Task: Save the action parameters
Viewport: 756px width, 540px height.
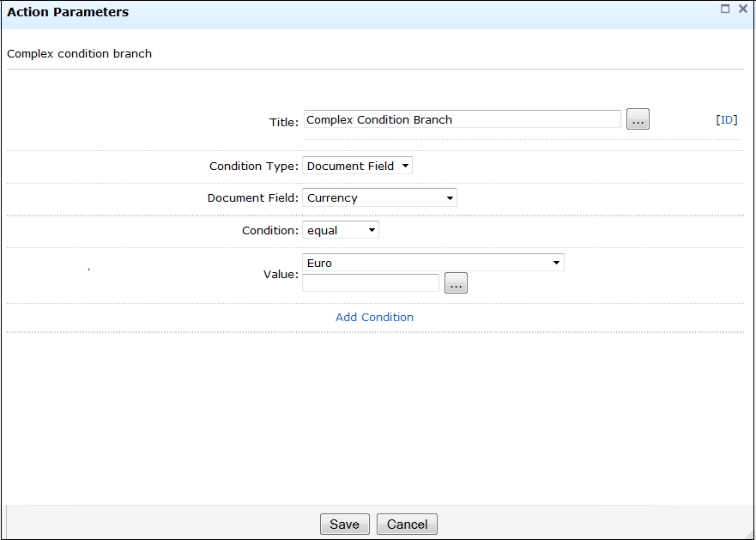Action: point(345,524)
